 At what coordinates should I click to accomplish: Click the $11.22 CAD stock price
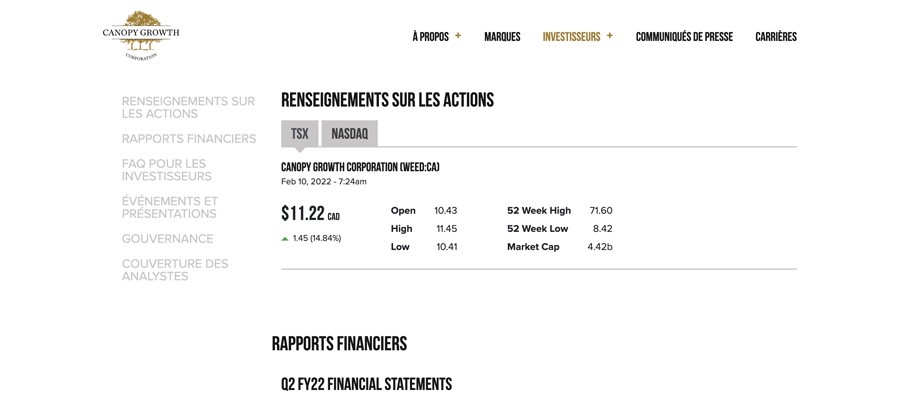click(311, 213)
